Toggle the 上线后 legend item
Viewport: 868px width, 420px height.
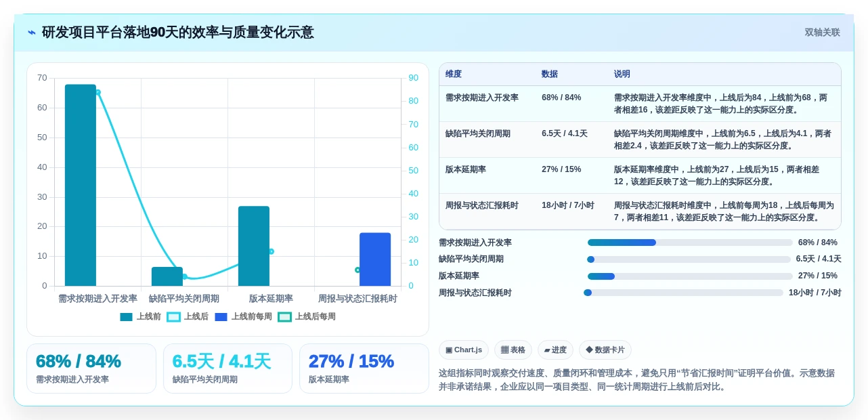tap(188, 316)
